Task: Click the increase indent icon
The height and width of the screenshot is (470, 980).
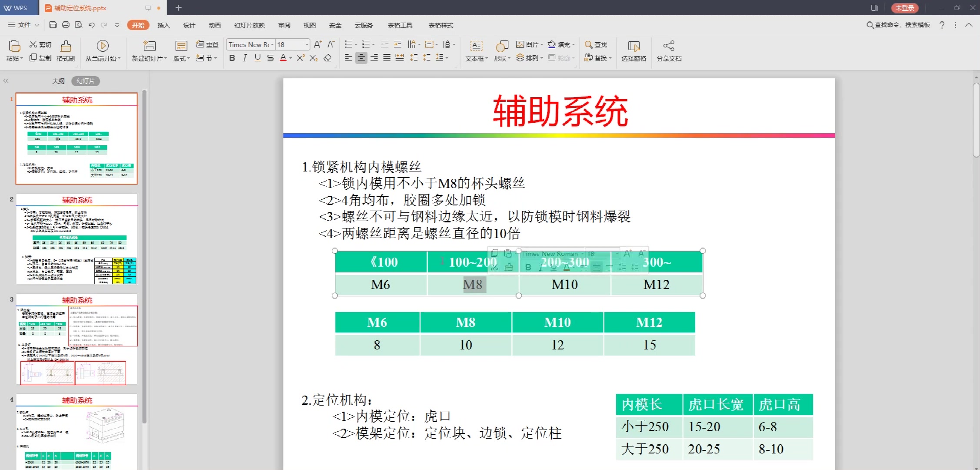Action: tap(398, 44)
